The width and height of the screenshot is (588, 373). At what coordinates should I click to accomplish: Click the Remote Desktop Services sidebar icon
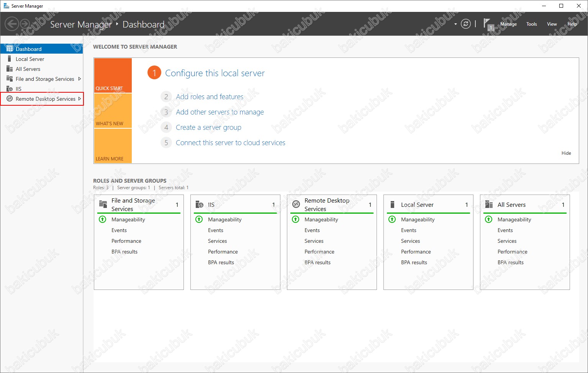[x=10, y=98]
